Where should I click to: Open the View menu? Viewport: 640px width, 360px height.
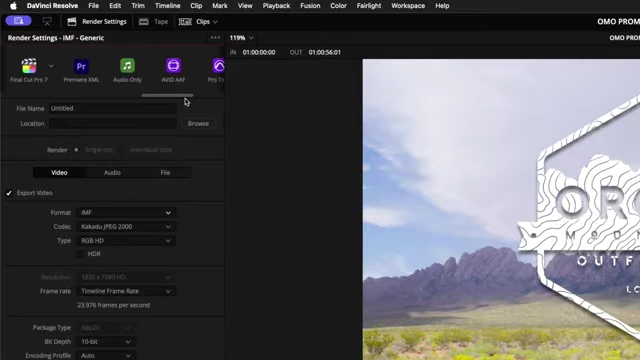245,6
